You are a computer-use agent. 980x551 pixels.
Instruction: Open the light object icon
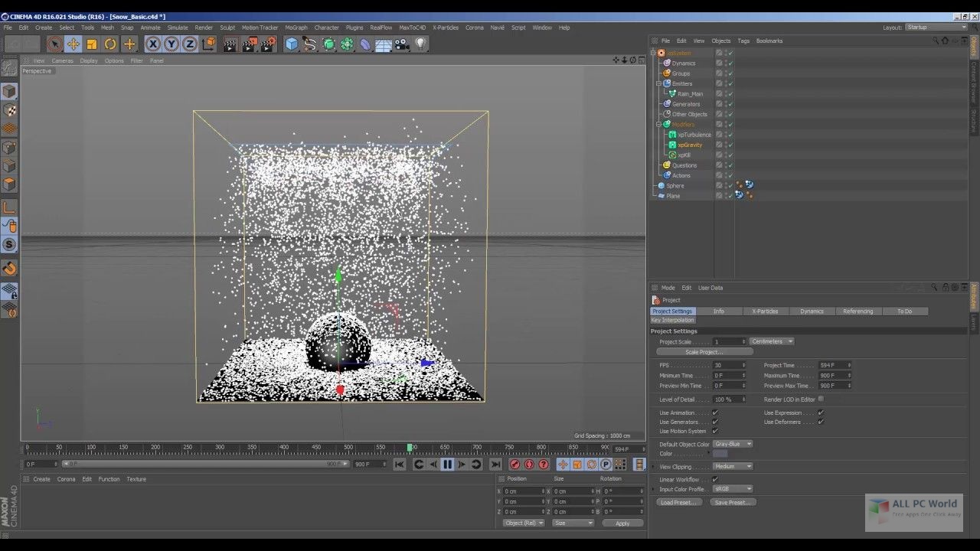click(x=420, y=44)
